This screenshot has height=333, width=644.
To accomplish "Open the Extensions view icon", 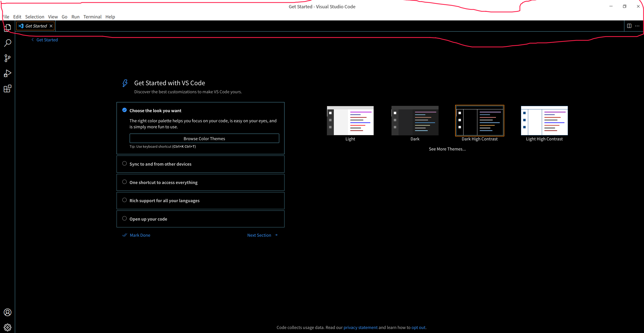I will pyautogui.click(x=8, y=89).
